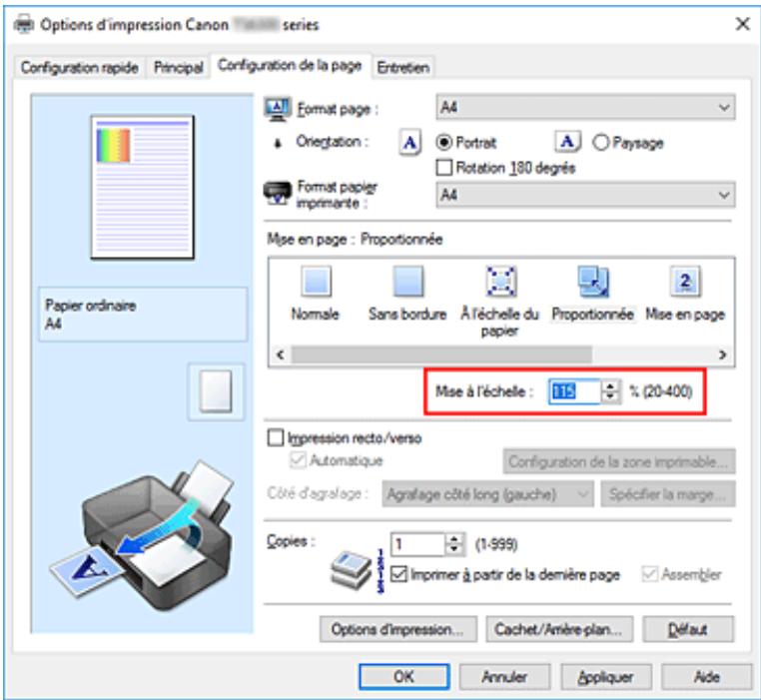Viewport: 761px width, 700px height.
Task: Choose the Mise en page layout icon
Action: [x=685, y=281]
